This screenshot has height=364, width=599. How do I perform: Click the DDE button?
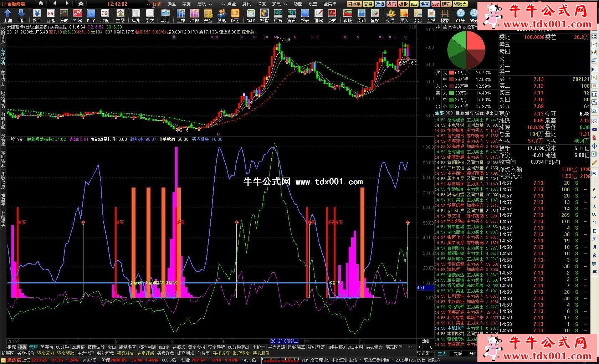[x=414, y=4]
